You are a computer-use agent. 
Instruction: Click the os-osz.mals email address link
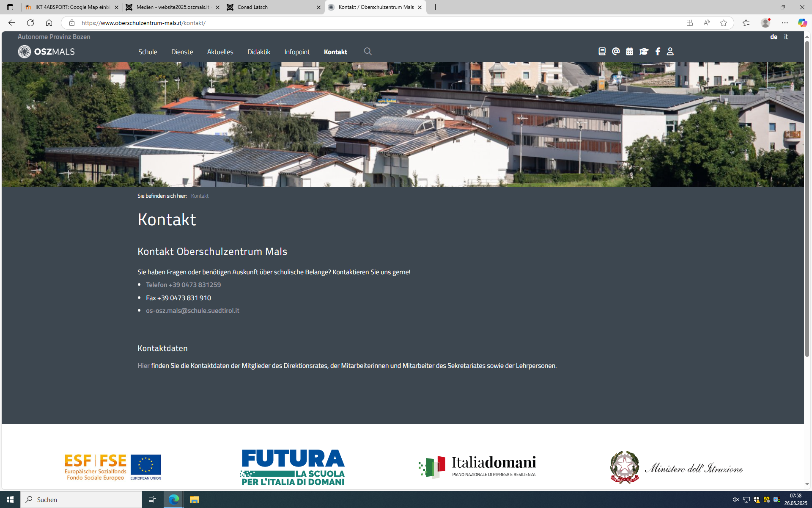[192, 310]
